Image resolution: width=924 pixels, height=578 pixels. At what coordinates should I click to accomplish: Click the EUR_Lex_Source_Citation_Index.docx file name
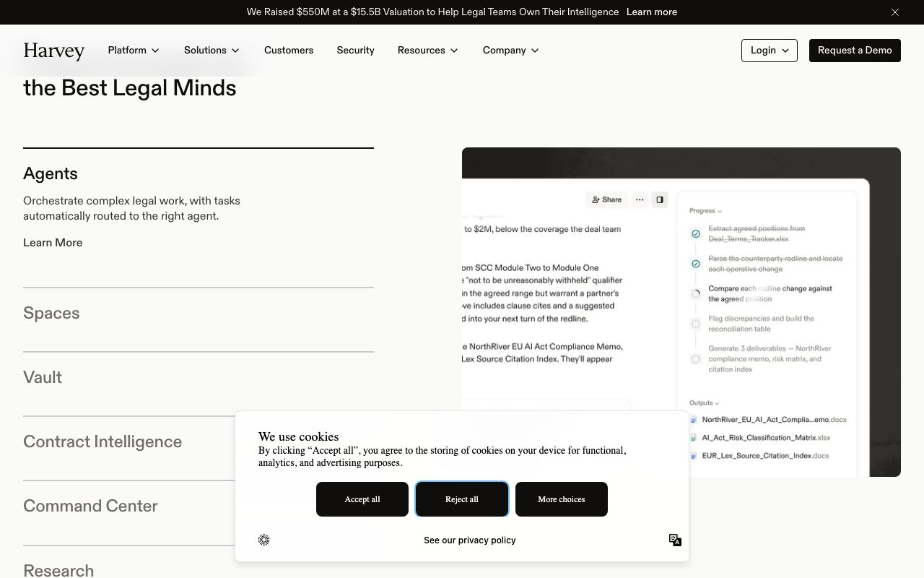click(x=766, y=456)
